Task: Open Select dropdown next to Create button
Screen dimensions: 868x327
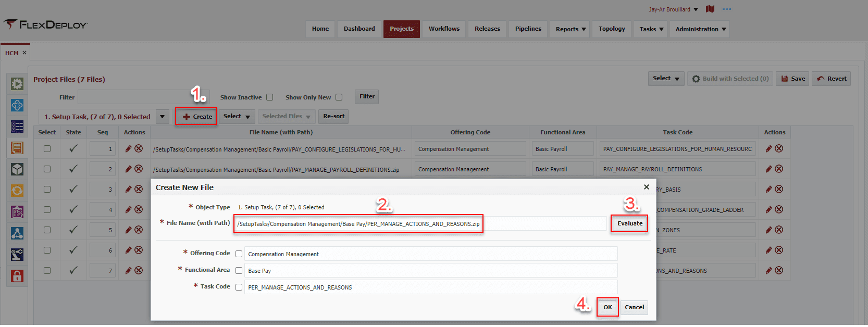Action: 237,117
